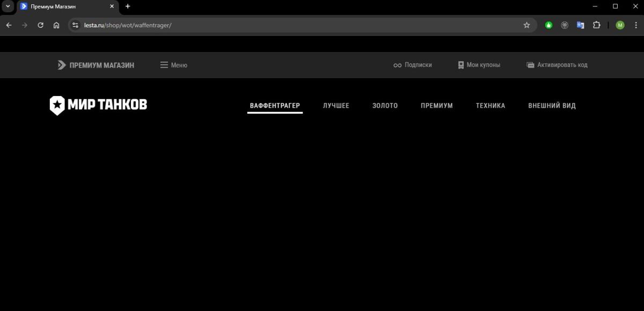Screen dimensions: 644x311
Task: Click the МИР ТАНКОВ logo
Action: [98, 105]
